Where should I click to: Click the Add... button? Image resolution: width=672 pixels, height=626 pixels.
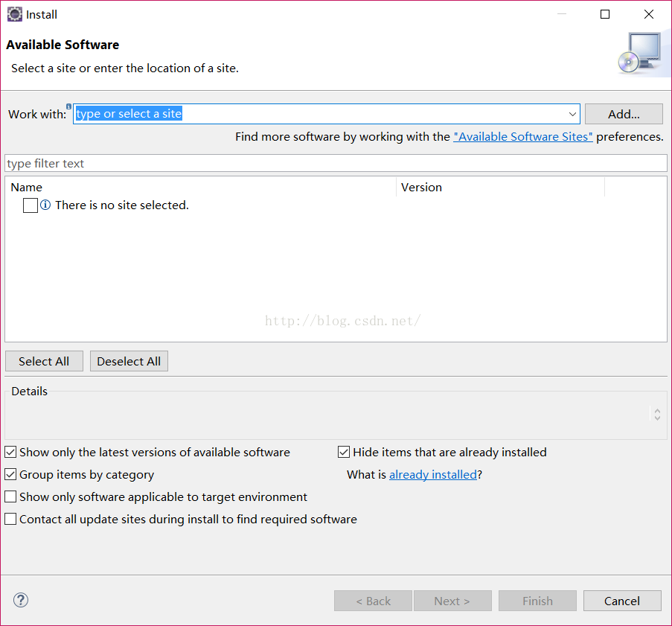pyautogui.click(x=624, y=114)
